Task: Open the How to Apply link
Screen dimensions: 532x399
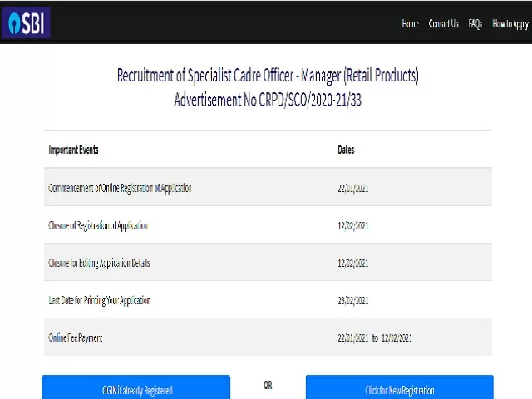Action: coord(510,24)
